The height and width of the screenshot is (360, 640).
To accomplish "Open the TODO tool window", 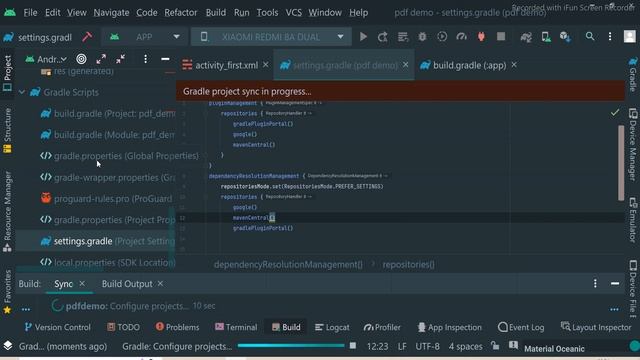I will 123,327.
